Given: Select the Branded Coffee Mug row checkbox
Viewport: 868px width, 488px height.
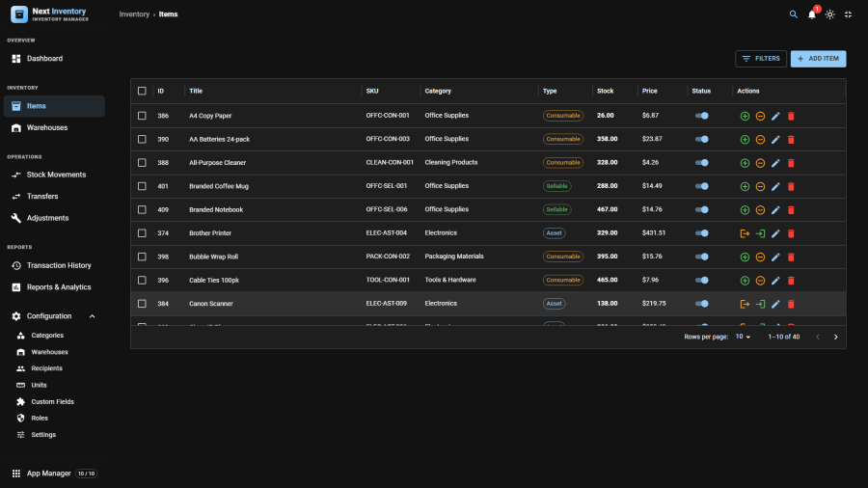Looking at the screenshot, I should click(x=142, y=186).
